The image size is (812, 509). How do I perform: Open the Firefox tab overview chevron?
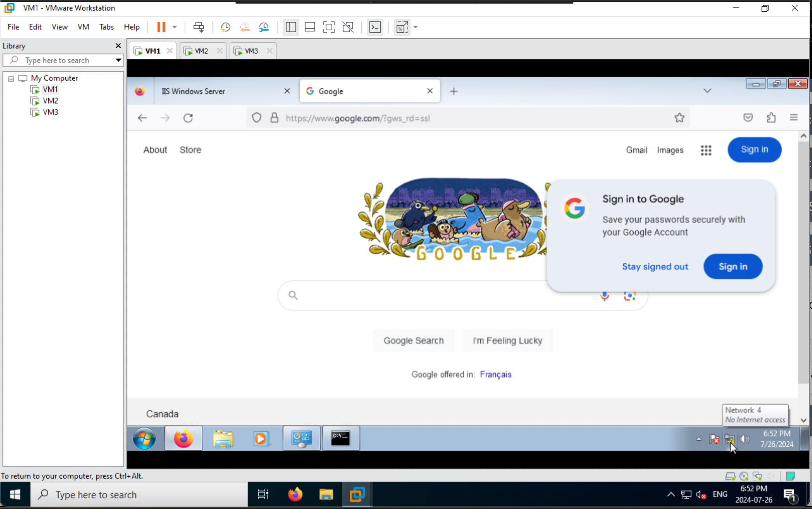click(x=707, y=90)
